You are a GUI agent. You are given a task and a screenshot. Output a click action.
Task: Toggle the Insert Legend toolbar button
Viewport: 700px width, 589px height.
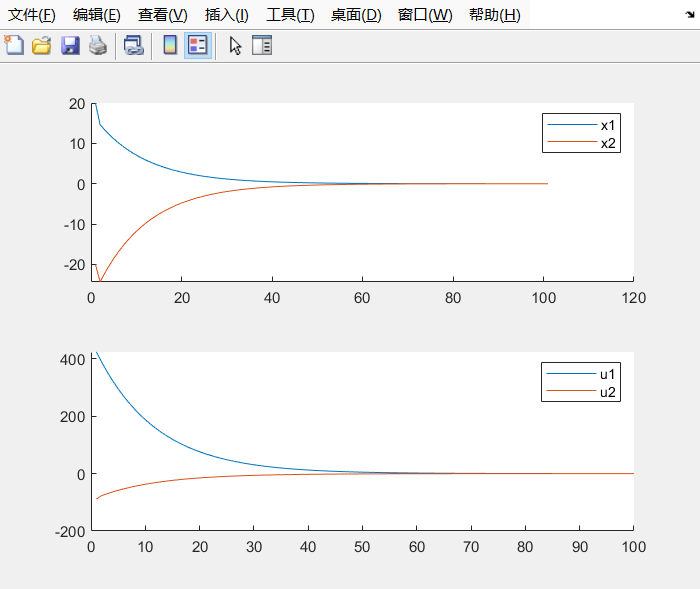pyautogui.click(x=197, y=45)
